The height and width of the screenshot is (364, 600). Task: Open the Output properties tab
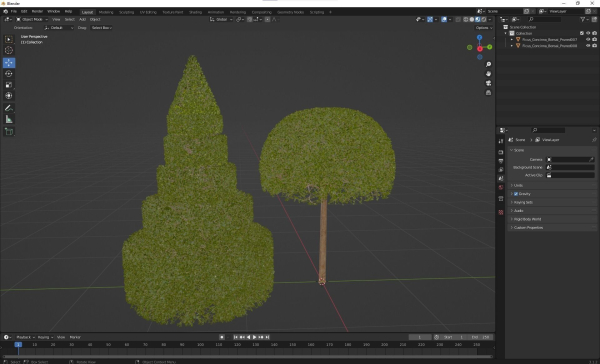501,161
